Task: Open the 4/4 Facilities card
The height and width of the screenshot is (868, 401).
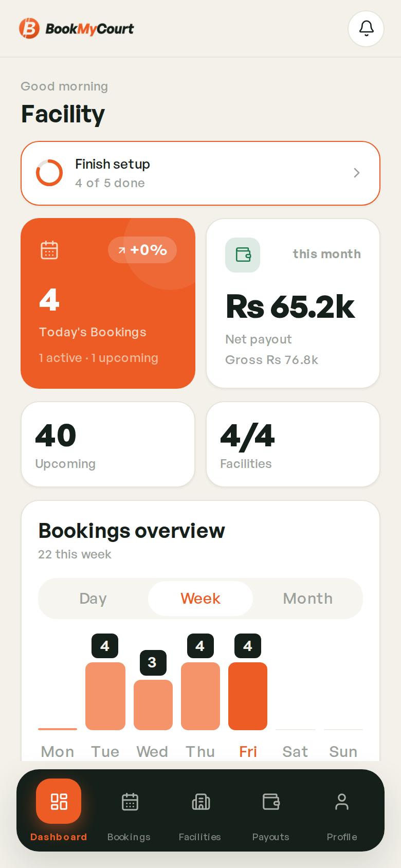Action: click(x=293, y=444)
